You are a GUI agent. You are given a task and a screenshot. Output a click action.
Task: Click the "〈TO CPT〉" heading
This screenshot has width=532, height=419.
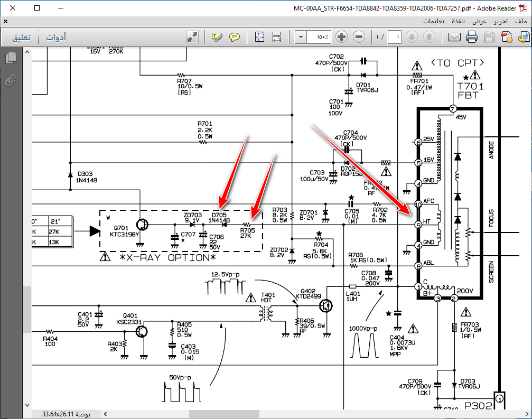click(x=458, y=63)
